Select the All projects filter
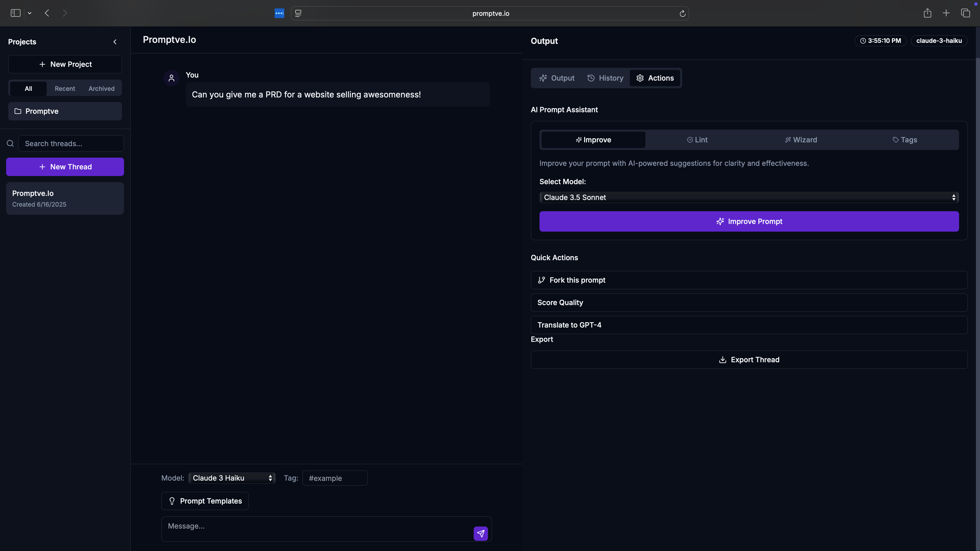This screenshot has width=980, height=551. 28,89
